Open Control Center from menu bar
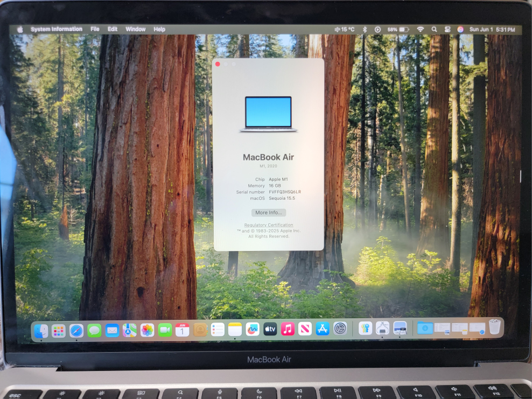Image resolution: width=532 pixels, height=399 pixels. point(447,30)
